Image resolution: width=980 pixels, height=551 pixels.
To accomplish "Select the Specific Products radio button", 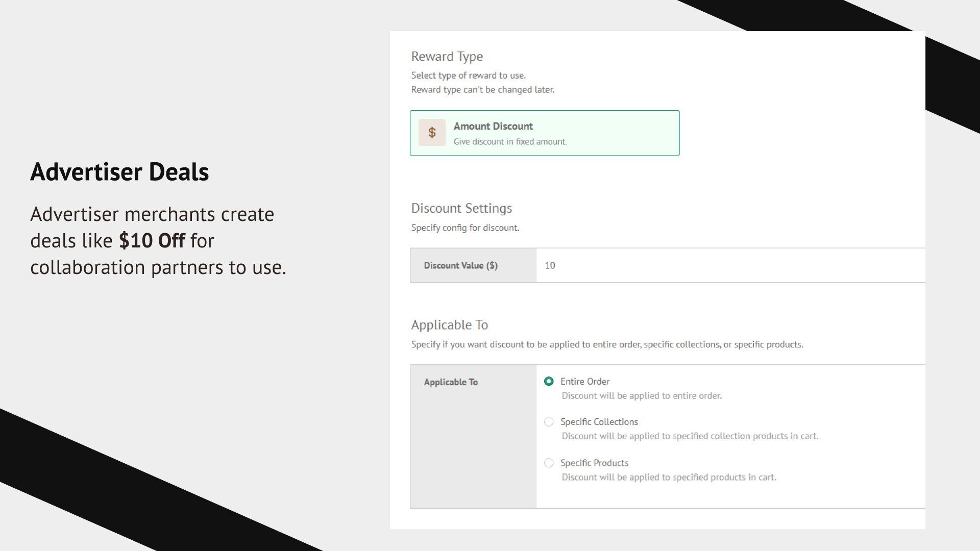I will (x=549, y=463).
